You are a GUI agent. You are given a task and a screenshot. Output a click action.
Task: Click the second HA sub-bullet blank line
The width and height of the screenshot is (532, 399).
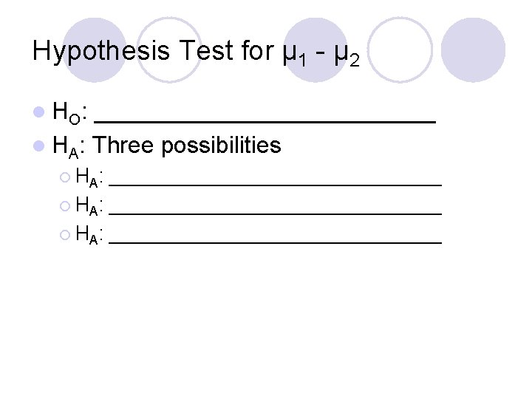(x=275, y=214)
